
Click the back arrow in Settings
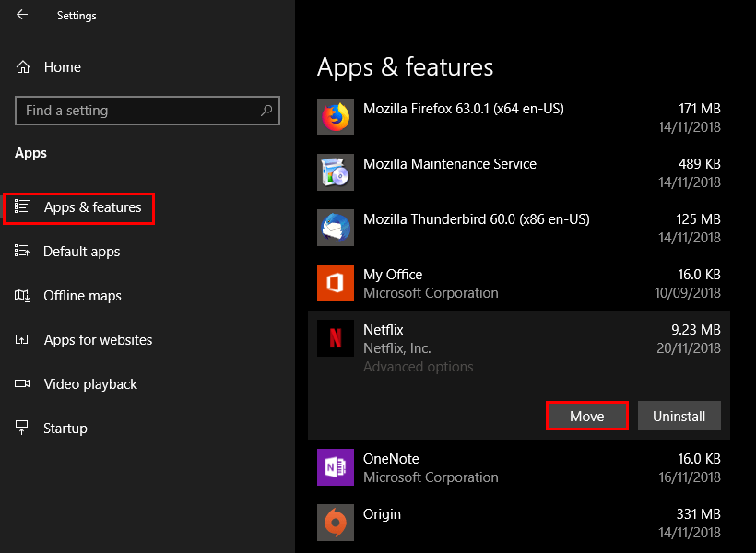click(x=22, y=15)
